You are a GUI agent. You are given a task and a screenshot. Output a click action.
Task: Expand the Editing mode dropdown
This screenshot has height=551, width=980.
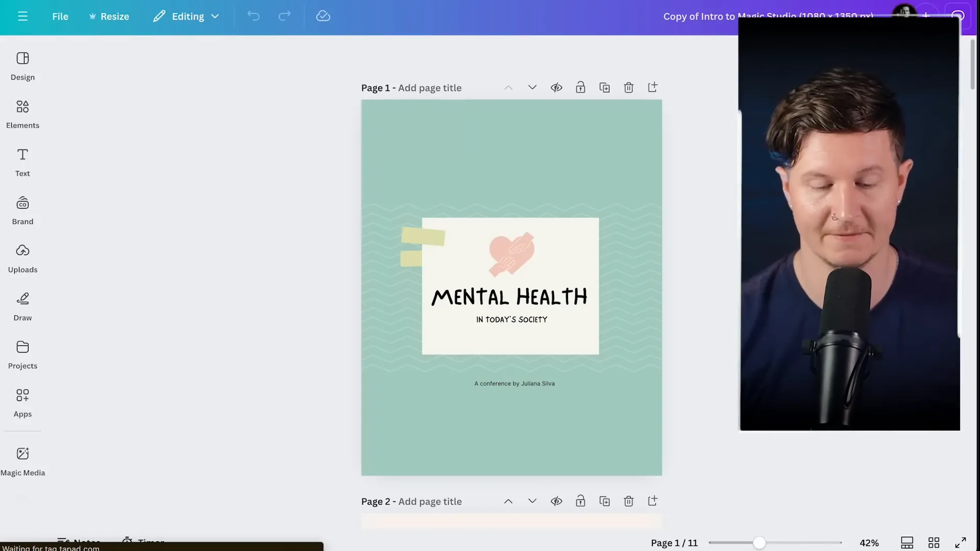click(x=186, y=16)
